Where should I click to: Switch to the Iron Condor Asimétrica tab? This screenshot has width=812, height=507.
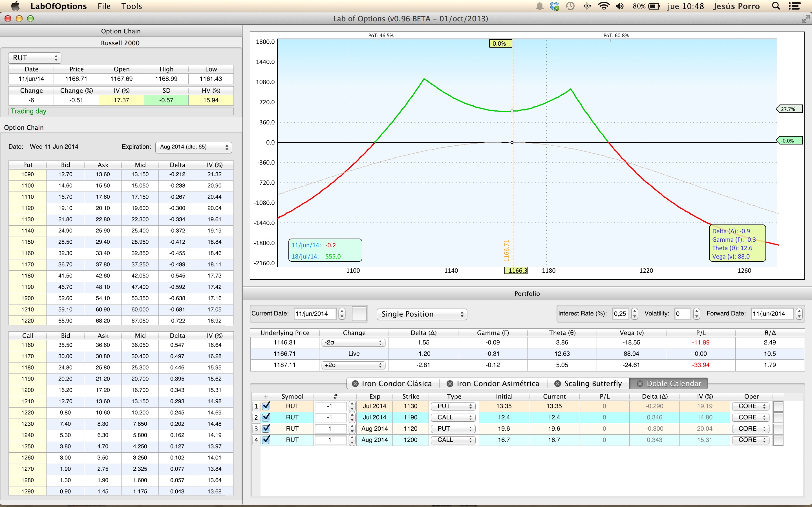pos(497,384)
